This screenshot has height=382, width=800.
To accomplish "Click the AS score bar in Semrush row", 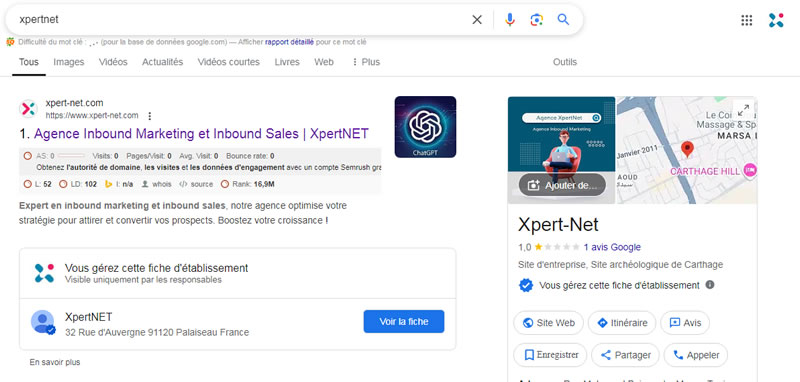I will pos(71,156).
